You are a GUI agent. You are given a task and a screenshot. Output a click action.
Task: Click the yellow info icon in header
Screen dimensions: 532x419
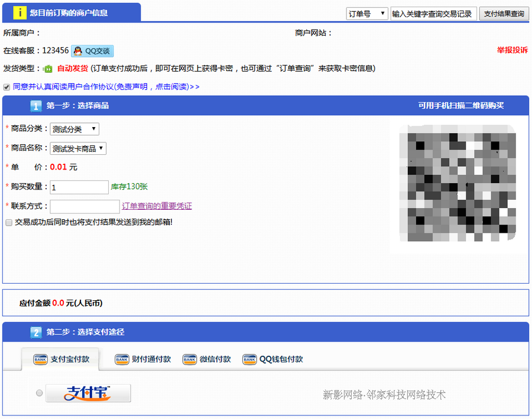point(20,12)
